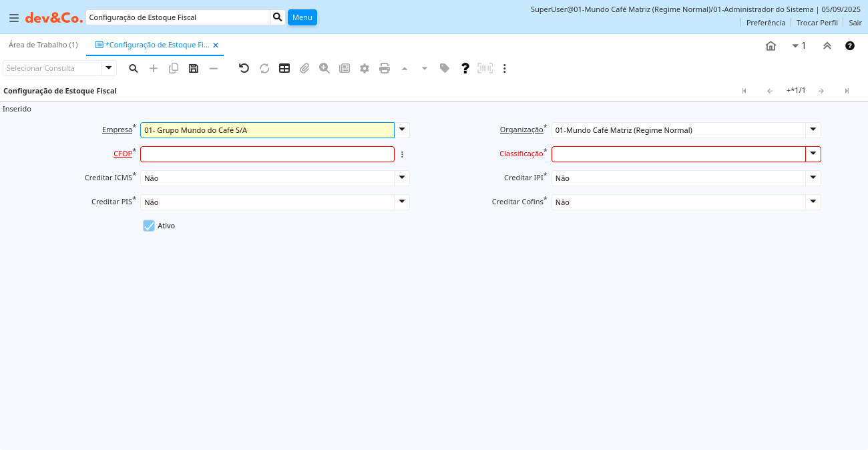
Task: Click the Save record toolbar icon
Action: point(194,68)
